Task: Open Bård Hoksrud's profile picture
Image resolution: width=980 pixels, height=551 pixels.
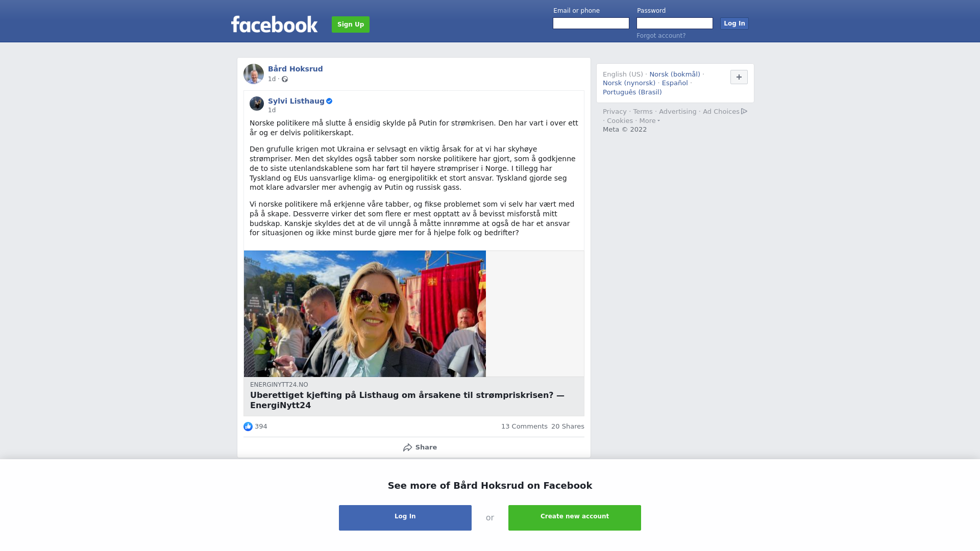Action: (x=254, y=74)
